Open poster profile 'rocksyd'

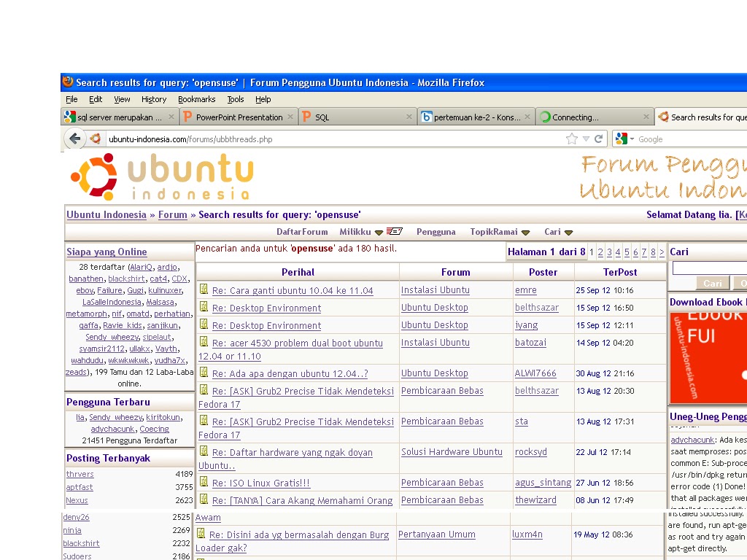pyautogui.click(x=531, y=452)
